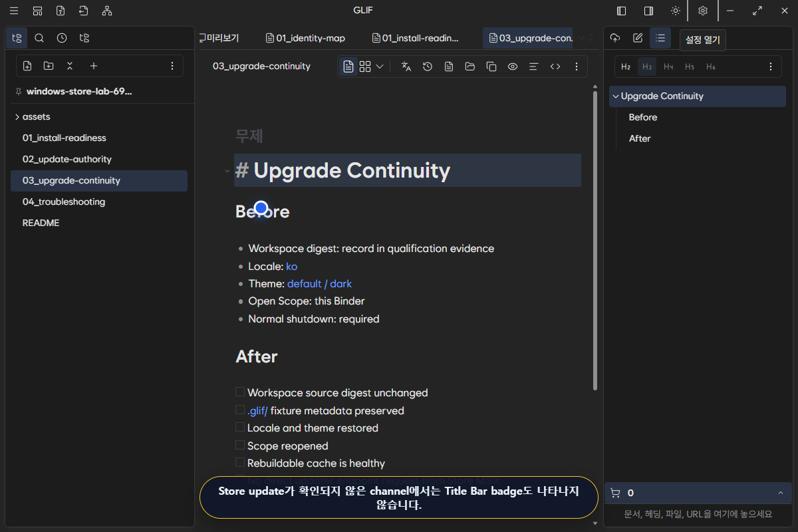
Task: Open the explorer toolbar more-options menu
Action: click(172, 66)
